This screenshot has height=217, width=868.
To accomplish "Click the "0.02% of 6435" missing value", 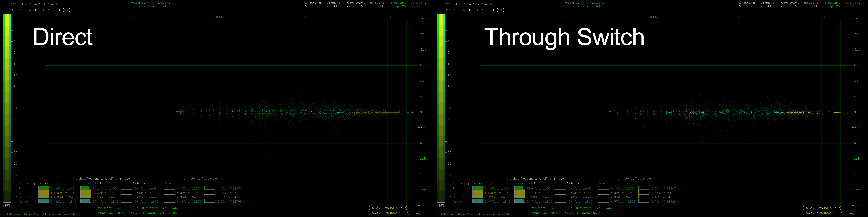I will (x=622, y=197).
